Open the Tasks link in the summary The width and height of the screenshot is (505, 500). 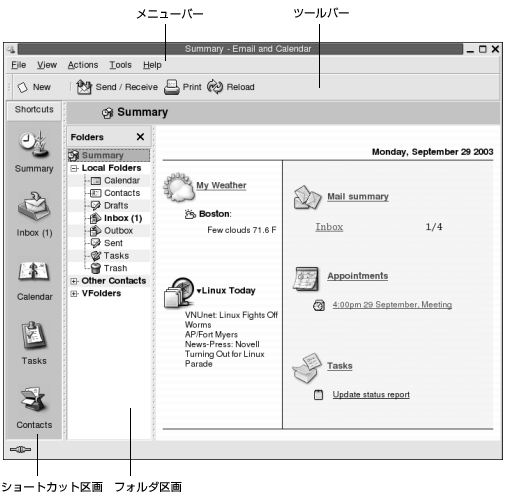[339, 366]
